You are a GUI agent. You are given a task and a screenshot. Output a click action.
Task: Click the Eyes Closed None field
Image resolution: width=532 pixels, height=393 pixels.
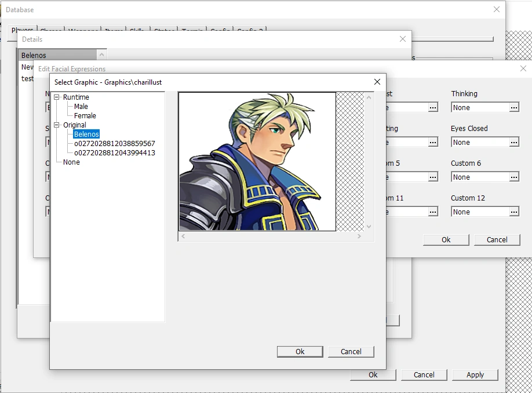click(x=480, y=143)
